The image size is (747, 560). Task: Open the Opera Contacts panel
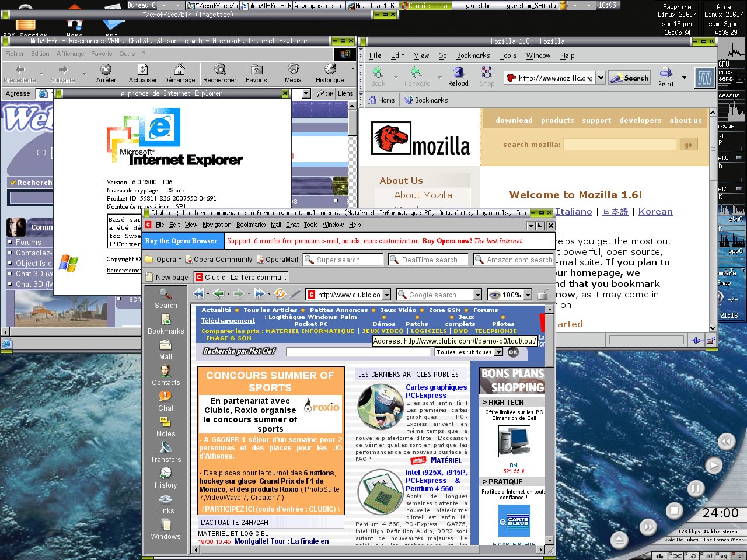166,376
